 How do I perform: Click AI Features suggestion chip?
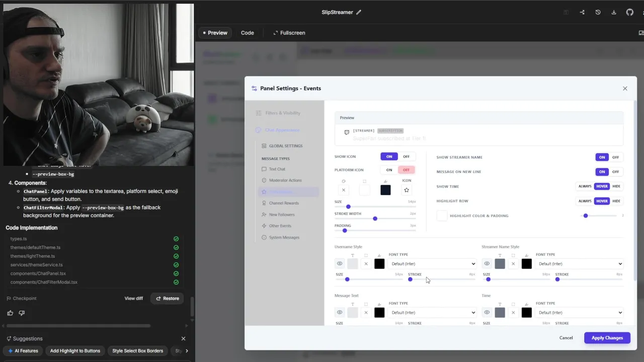[23, 351]
